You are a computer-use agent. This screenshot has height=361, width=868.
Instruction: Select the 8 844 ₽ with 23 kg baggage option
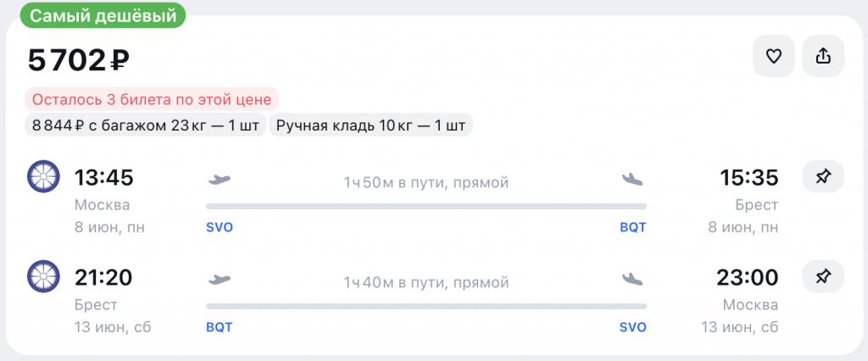coord(145,126)
